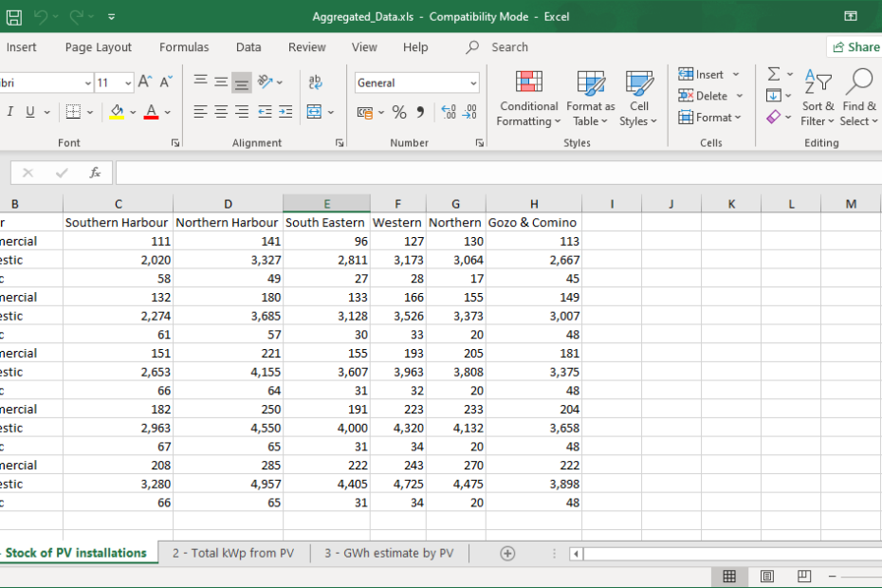This screenshot has height=588, width=882.
Task: Click the Format as Table button
Action: pos(590,99)
